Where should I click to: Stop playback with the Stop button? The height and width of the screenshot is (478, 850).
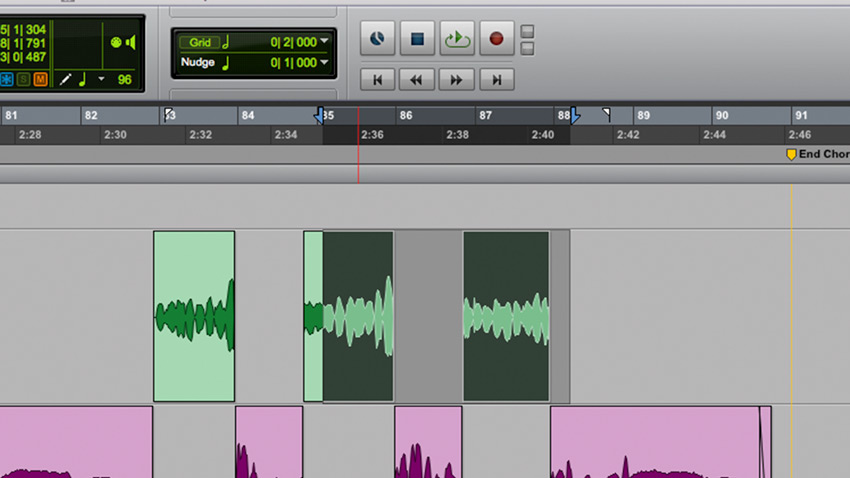pyautogui.click(x=417, y=38)
